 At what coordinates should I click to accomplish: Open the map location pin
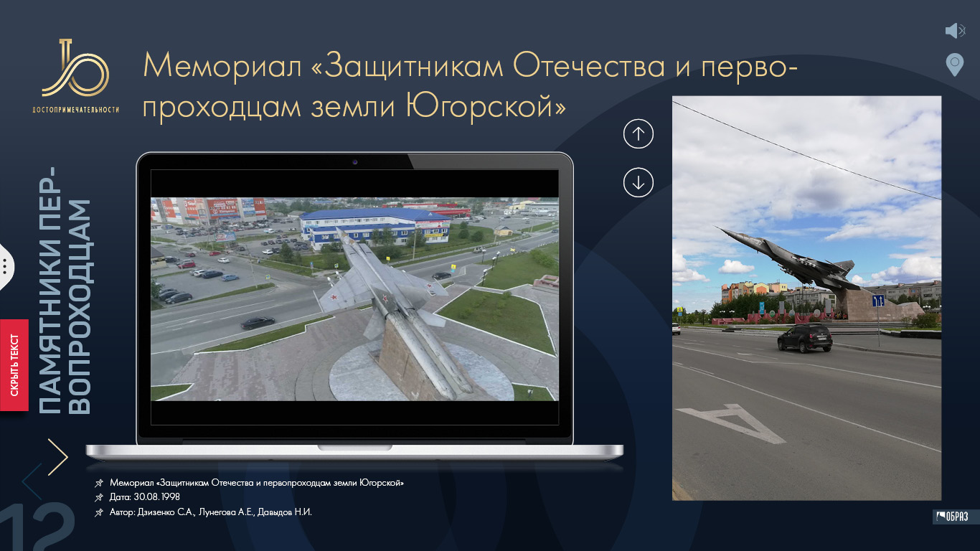(955, 65)
